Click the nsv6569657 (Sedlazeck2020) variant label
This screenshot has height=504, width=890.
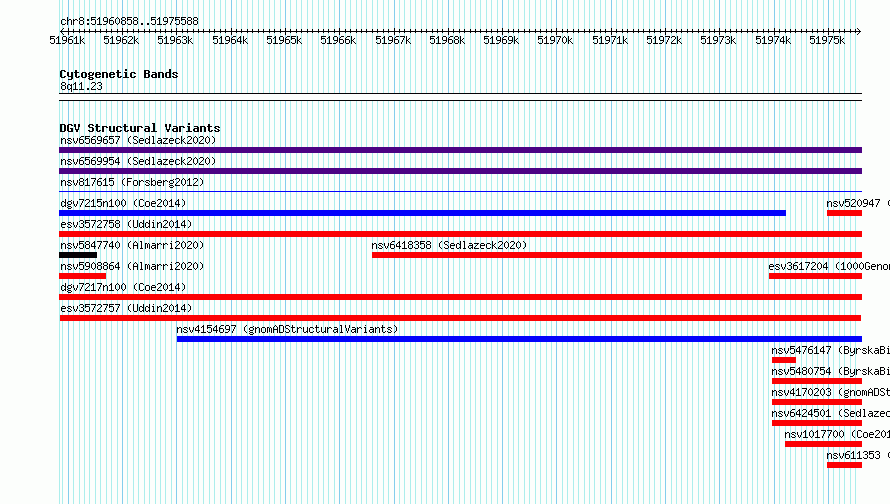pyautogui.click(x=138, y=140)
